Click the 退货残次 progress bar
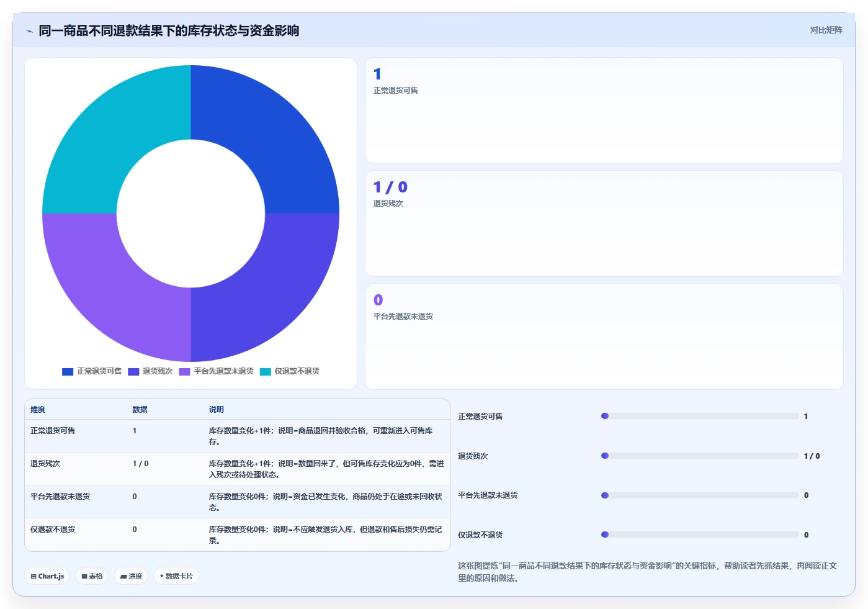Screen dimensions: 868x609 click(x=700, y=456)
